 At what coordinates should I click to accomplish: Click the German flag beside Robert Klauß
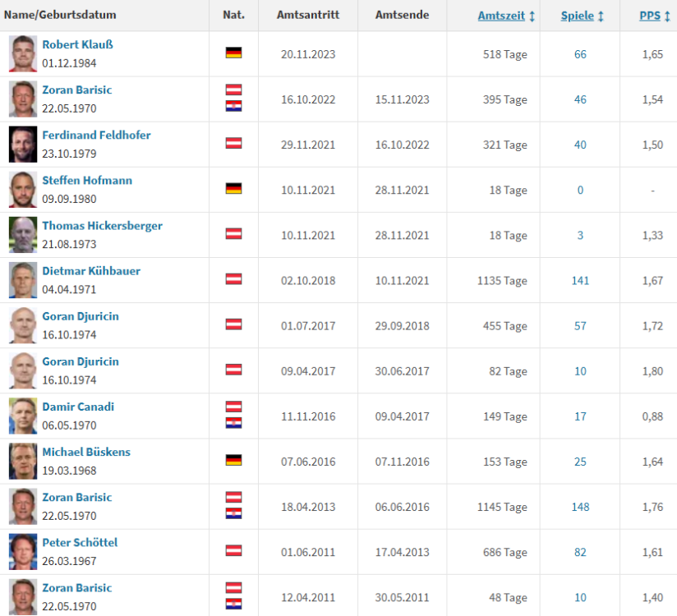pos(233,53)
